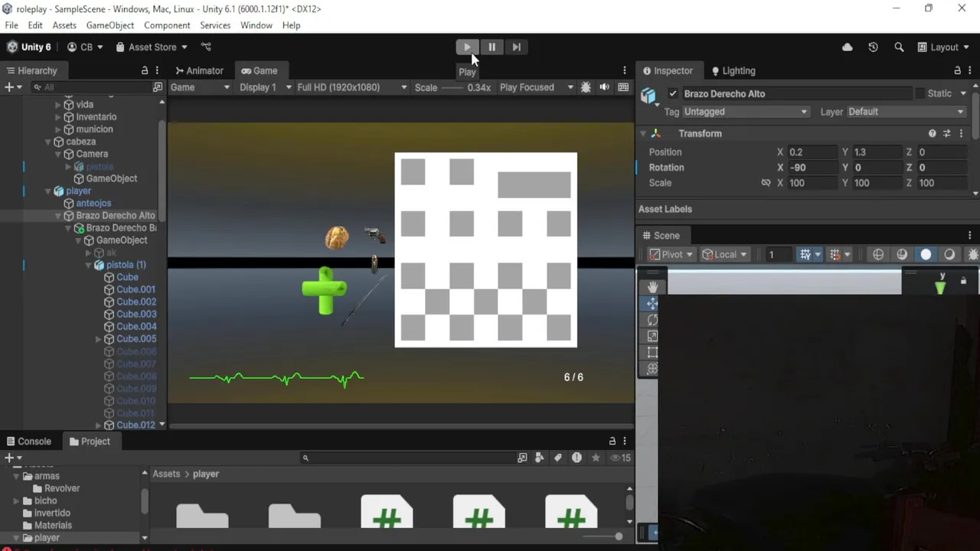Open the Layout dropdown
This screenshot has height=551, width=980.
click(944, 47)
